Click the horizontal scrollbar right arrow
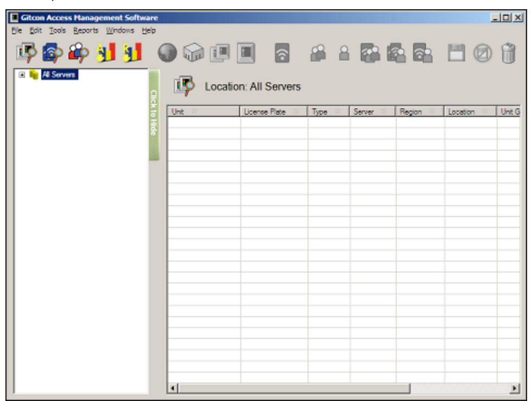The height and width of the screenshot is (401, 532). [x=515, y=388]
